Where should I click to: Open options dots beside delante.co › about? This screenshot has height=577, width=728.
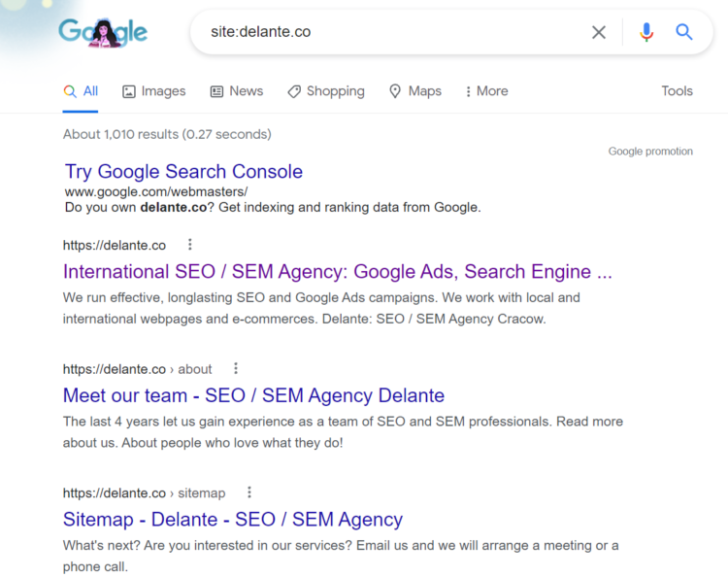point(236,369)
